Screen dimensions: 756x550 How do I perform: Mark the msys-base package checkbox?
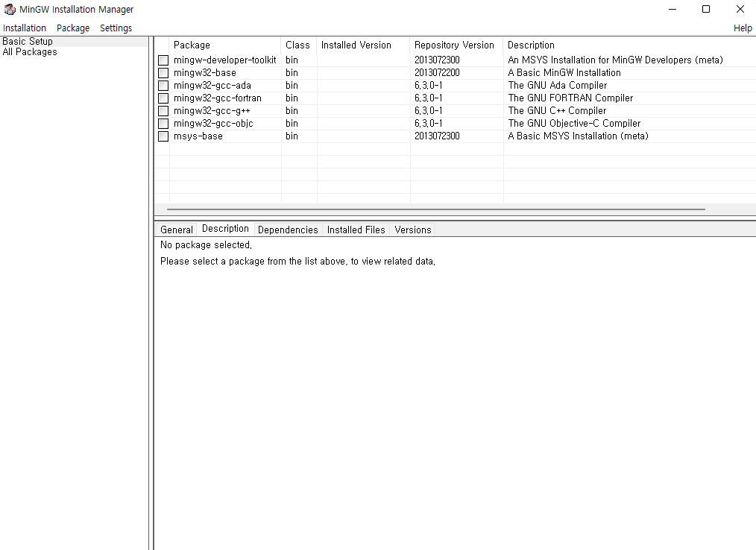[x=163, y=136]
